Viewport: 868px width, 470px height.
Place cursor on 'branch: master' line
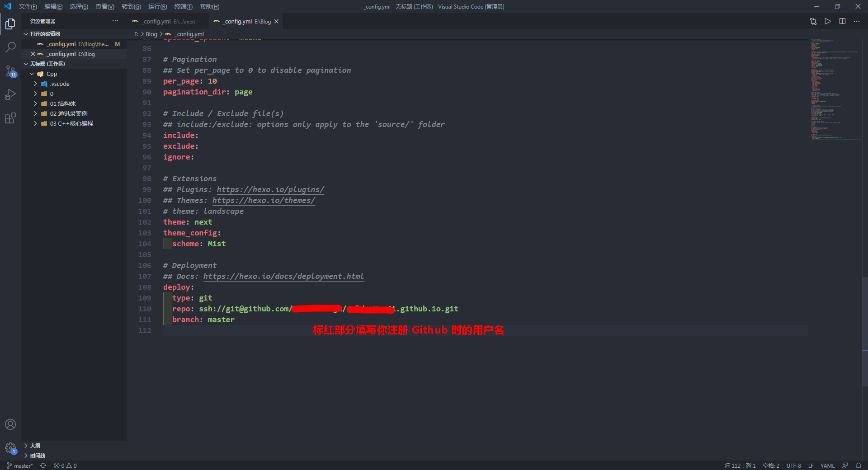203,320
